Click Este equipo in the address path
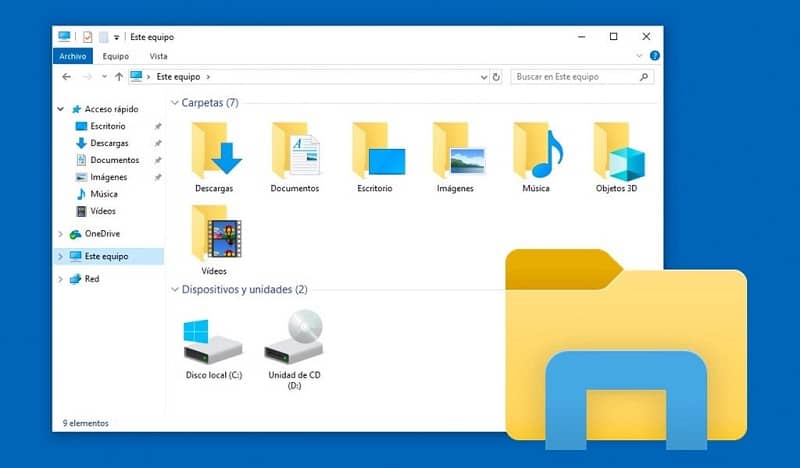Screen dimensions: 800x468 click(178, 77)
